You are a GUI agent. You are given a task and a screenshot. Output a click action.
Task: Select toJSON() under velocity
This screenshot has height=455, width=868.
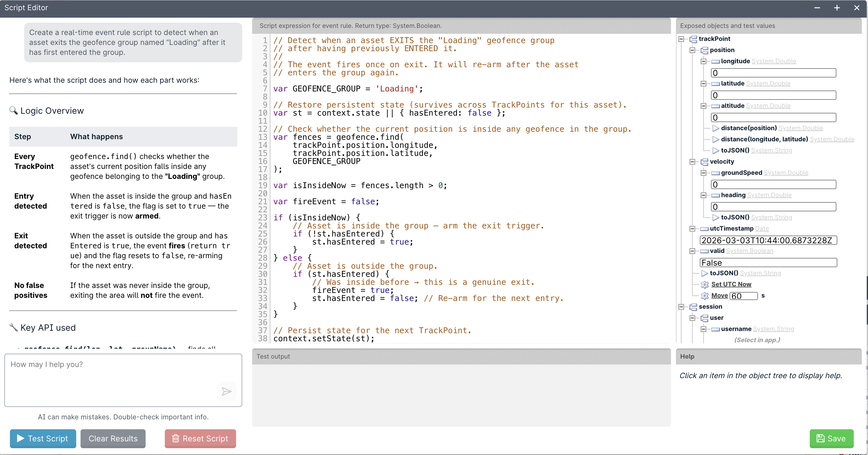click(x=735, y=217)
